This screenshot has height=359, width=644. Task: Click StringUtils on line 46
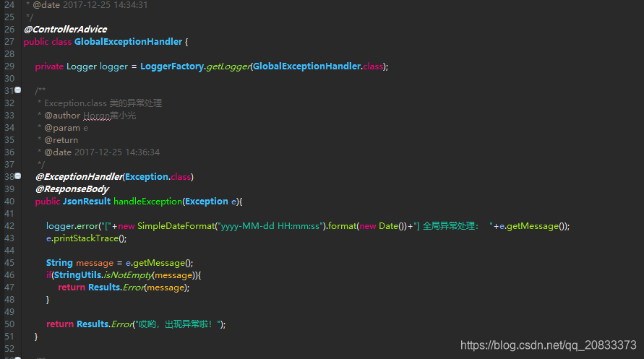(78, 275)
